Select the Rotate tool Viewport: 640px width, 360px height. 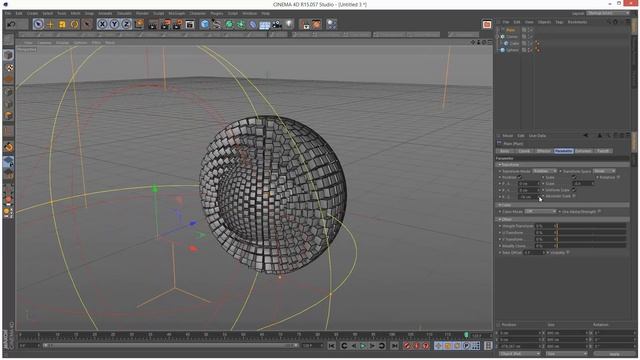tap(74, 24)
